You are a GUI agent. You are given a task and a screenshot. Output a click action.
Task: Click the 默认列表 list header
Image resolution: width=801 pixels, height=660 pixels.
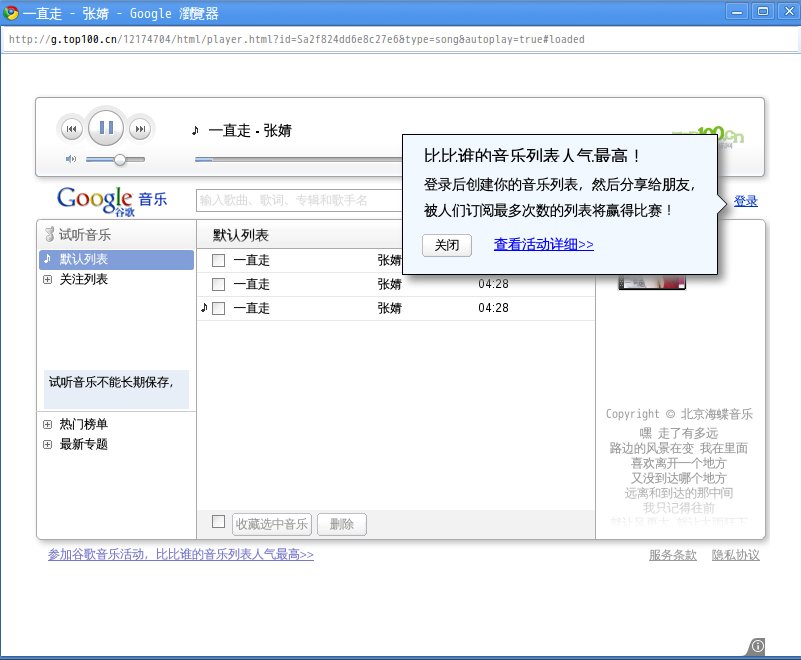(x=241, y=235)
